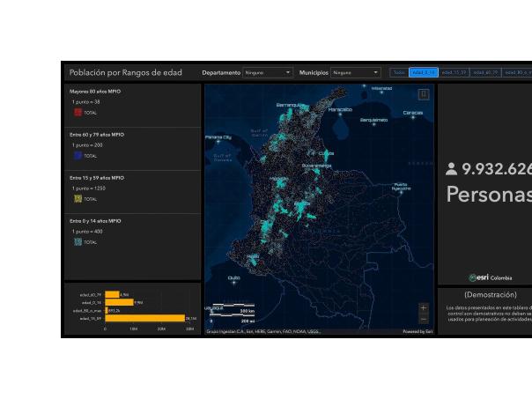Click the bookmark icon on the map
This screenshot has height=399, width=532.
pyautogui.click(x=424, y=93)
